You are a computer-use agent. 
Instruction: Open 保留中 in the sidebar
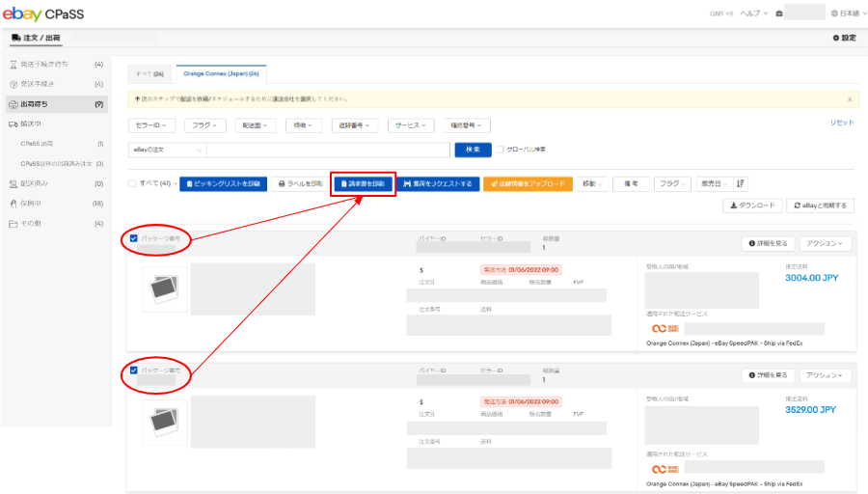(x=35, y=204)
